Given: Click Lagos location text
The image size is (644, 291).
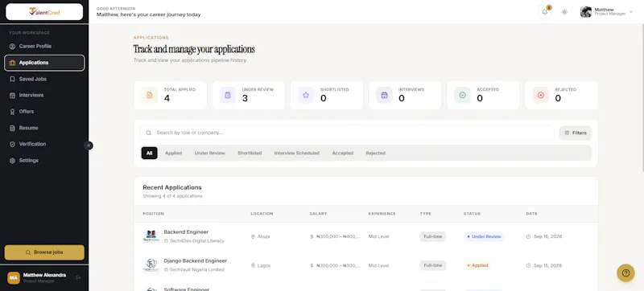Looking at the screenshot, I should coord(264,265).
